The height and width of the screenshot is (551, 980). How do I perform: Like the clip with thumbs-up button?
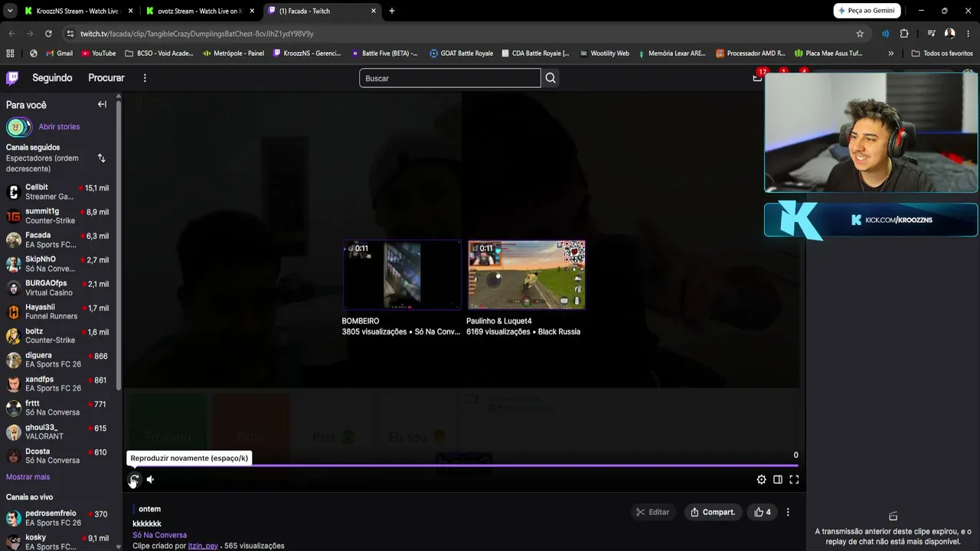[x=763, y=512]
